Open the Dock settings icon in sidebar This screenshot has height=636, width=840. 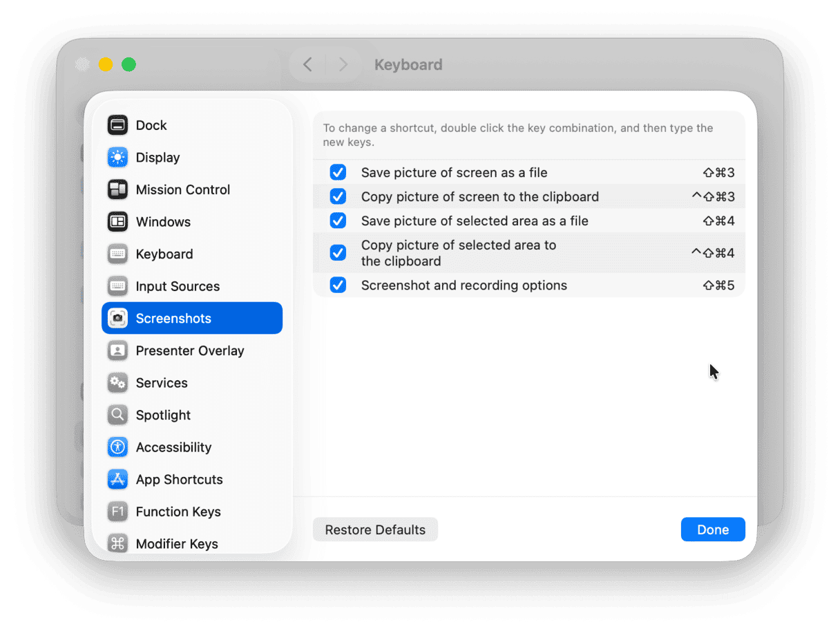point(117,125)
